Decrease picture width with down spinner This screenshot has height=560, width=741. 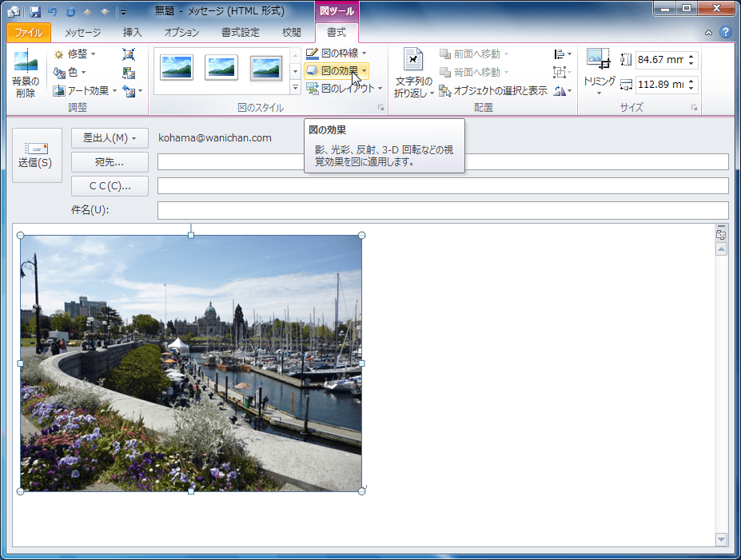691,89
